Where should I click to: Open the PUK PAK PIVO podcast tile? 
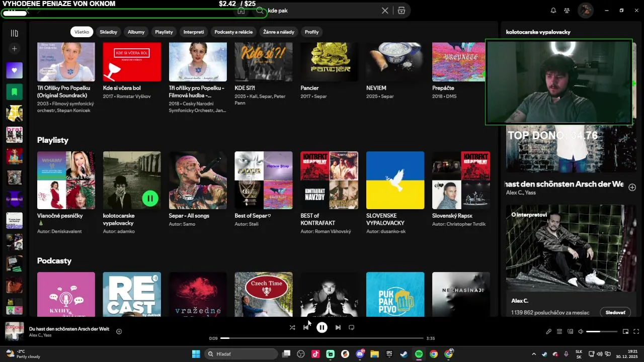tap(395, 294)
